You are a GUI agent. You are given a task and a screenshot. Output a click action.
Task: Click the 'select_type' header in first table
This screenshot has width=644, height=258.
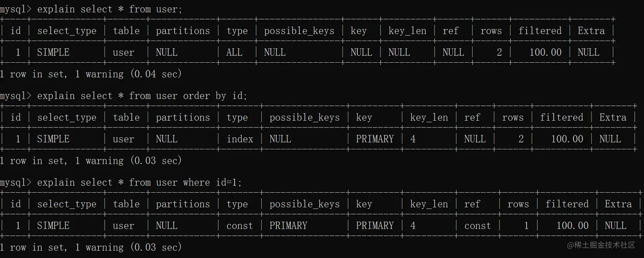(x=67, y=31)
